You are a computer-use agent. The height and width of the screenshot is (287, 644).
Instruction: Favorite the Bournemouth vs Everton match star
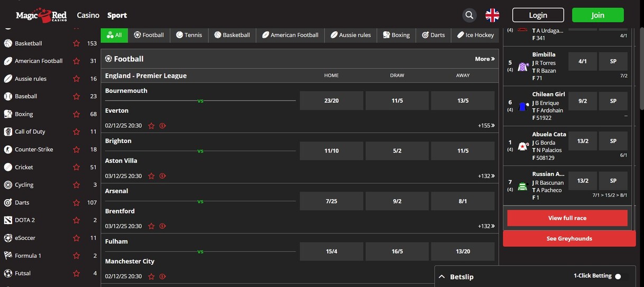151,126
